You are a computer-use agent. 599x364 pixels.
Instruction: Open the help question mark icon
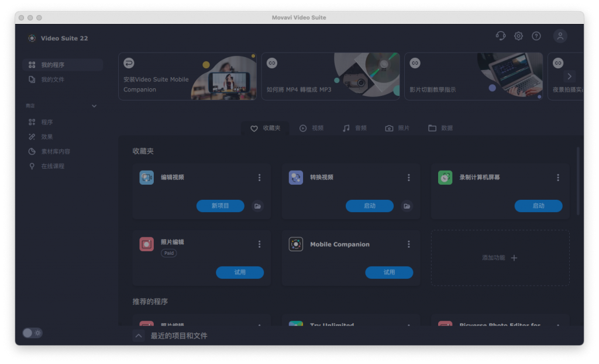(536, 36)
